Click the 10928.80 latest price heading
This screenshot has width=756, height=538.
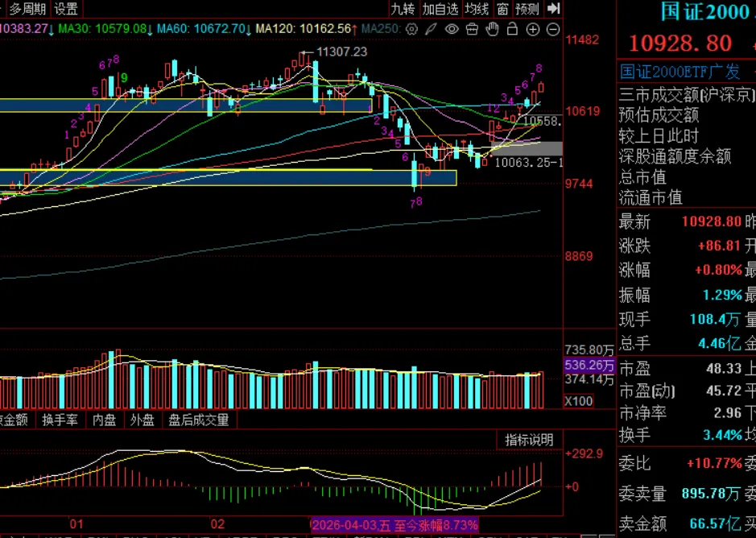[680, 43]
